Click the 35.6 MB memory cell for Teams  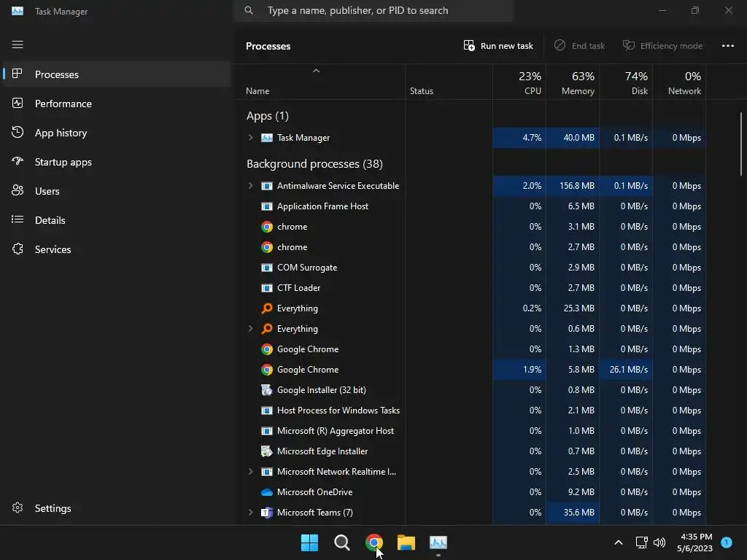coord(573,513)
